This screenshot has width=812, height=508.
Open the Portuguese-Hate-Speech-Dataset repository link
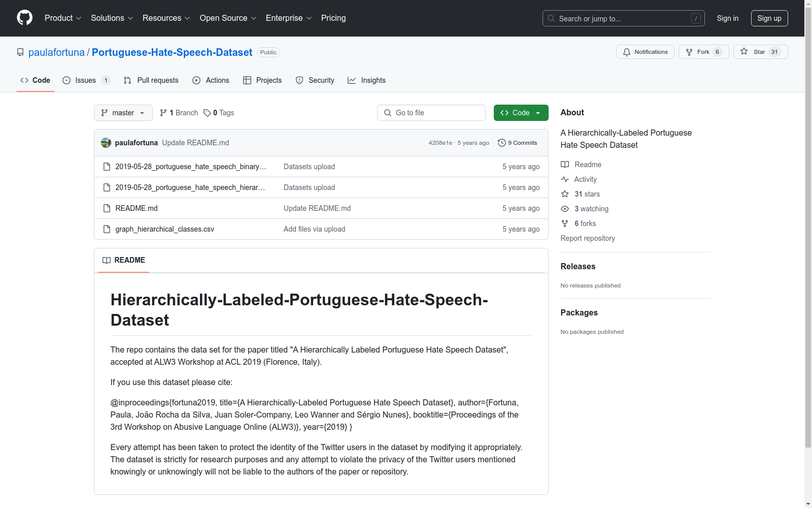coord(172,52)
